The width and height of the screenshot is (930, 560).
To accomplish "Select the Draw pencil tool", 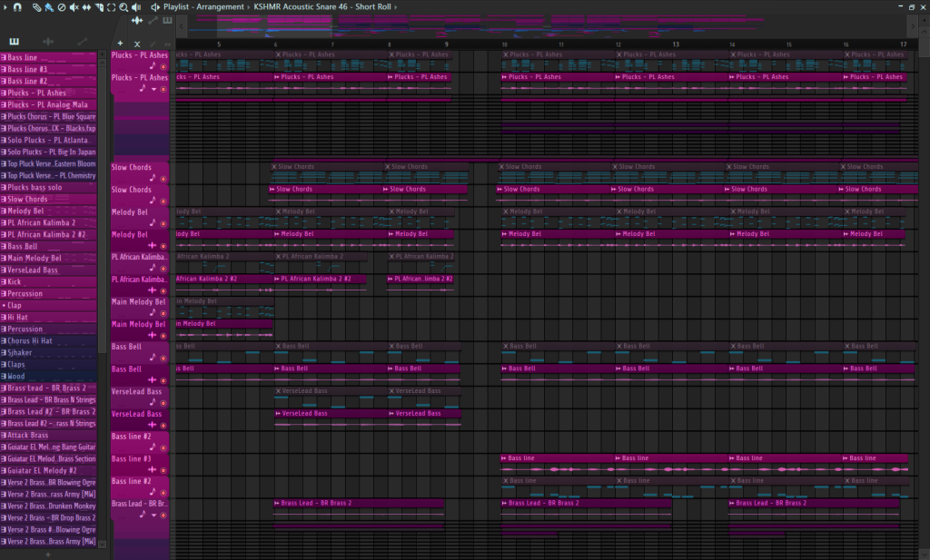I will tap(36, 7).
